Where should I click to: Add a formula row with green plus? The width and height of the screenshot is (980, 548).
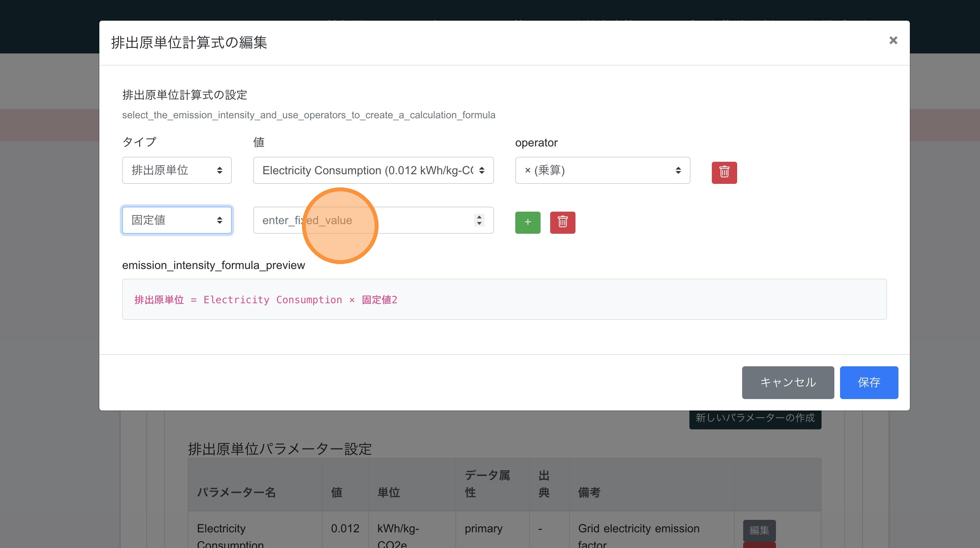click(527, 222)
